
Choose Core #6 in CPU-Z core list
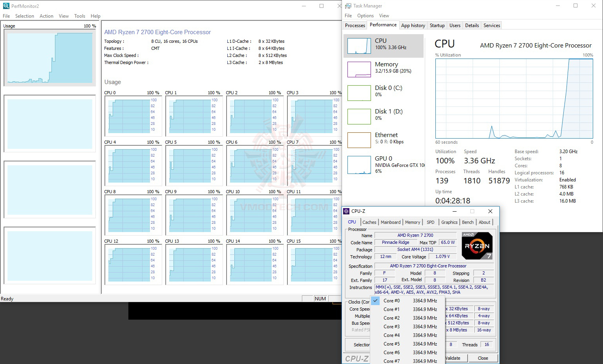407,353
